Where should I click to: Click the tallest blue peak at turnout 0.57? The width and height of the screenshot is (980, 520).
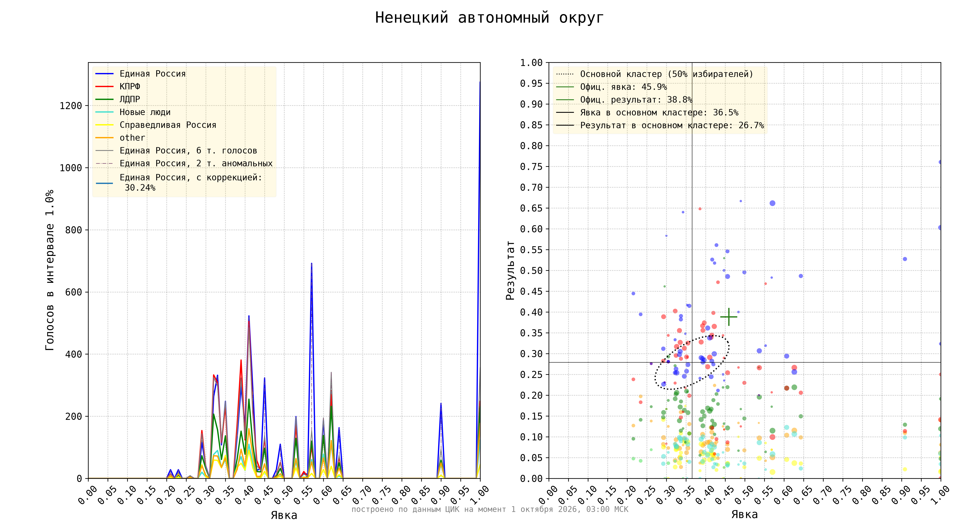pos(312,263)
